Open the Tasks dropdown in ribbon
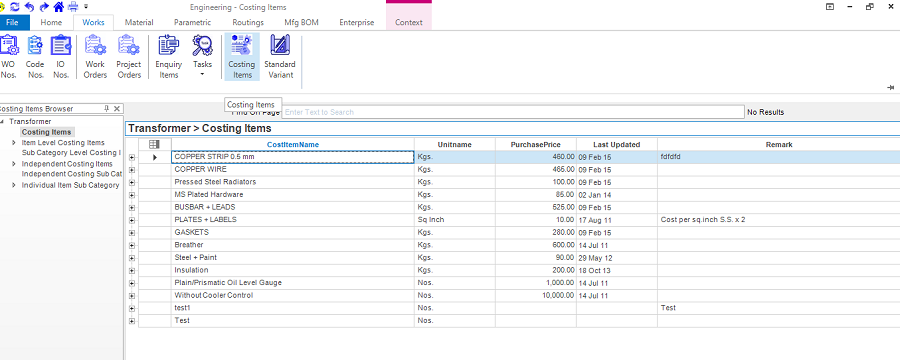Image resolution: width=900 pixels, height=360 pixels. point(202,57)
